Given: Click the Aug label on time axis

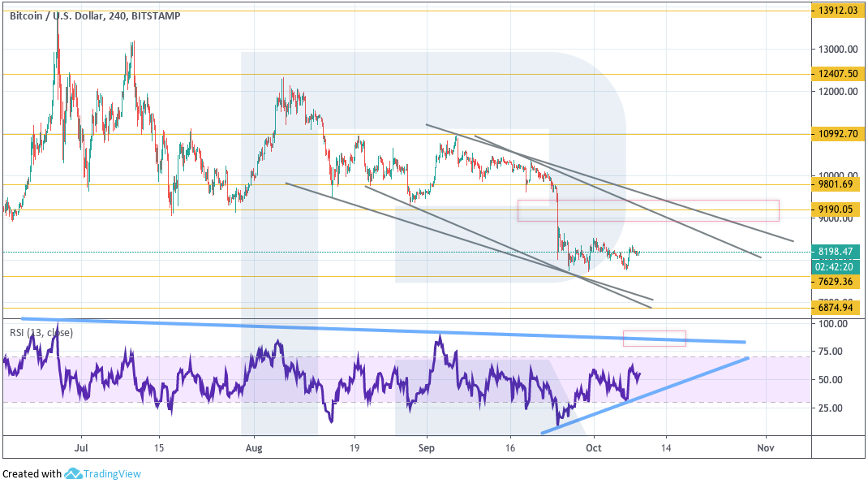Looking at the screenshot, I should click(254, 447).
